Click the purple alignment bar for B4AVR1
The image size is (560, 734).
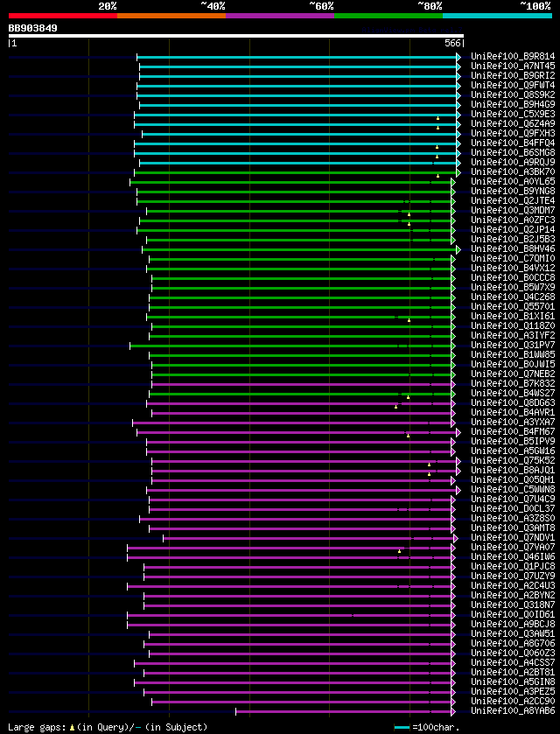[302, 412]
